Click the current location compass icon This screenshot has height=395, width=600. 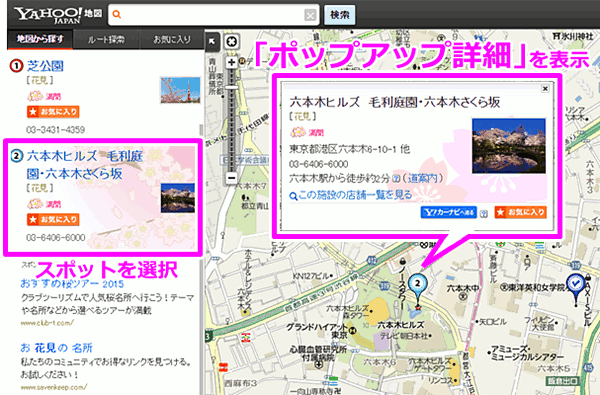(232, 41)
